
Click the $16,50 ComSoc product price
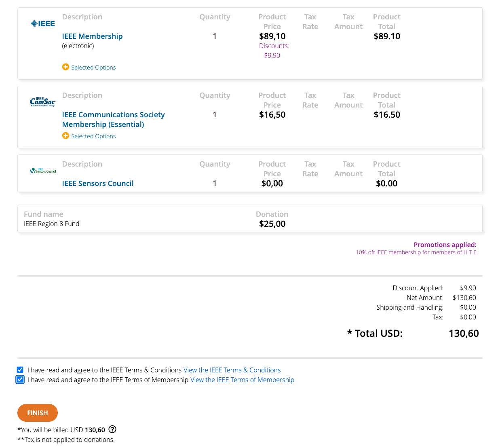click(x=272, y=114)
